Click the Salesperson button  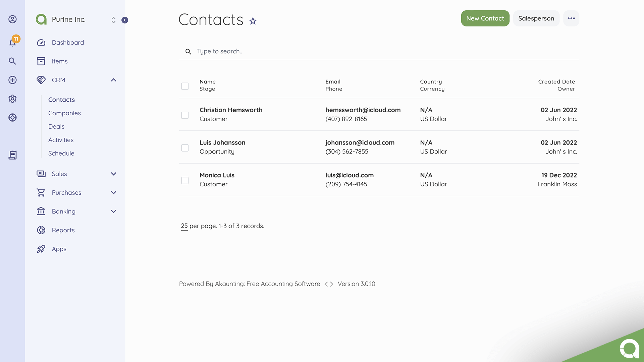click(536, 18)
